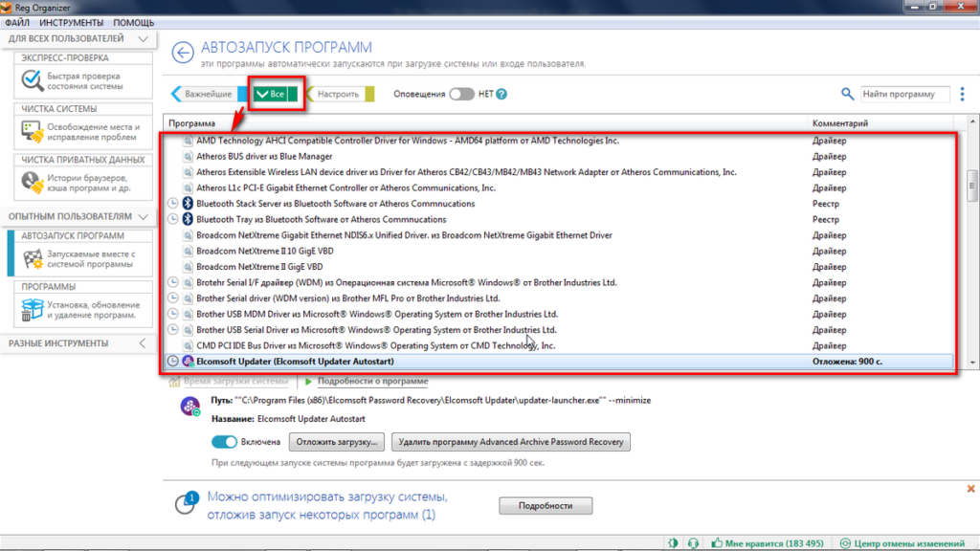Viewport: 980px width, 551px height.
Task: Click the help question mark near Оповещения
Action: [501, 94]
